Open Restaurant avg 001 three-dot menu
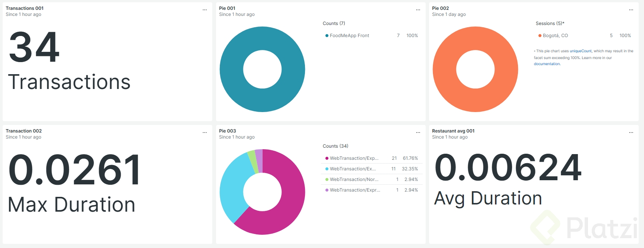 (x=631, y=133)
